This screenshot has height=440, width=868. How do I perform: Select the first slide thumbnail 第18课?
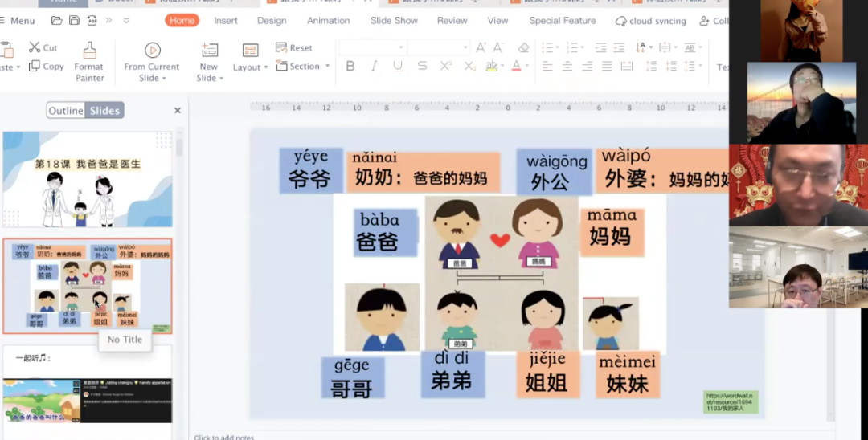(88, 180)
